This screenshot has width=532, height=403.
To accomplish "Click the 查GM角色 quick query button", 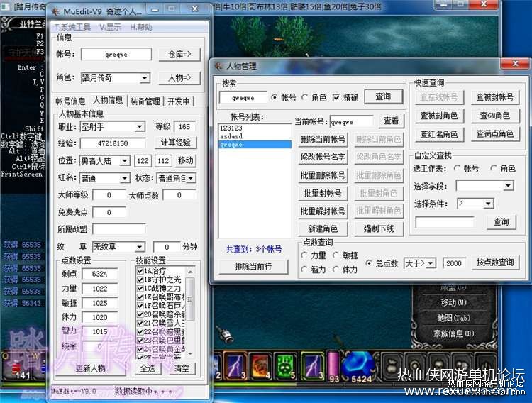I will (x=495, y=116).
